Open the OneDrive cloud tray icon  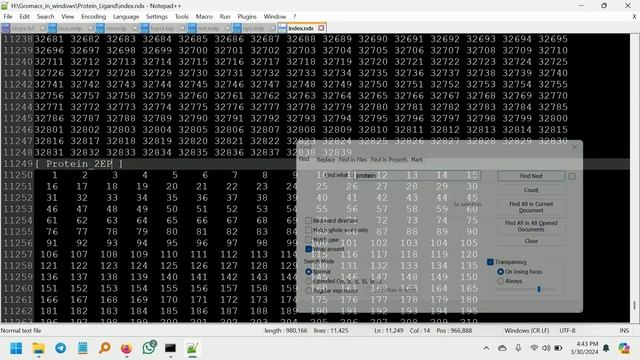coord(502,348)
